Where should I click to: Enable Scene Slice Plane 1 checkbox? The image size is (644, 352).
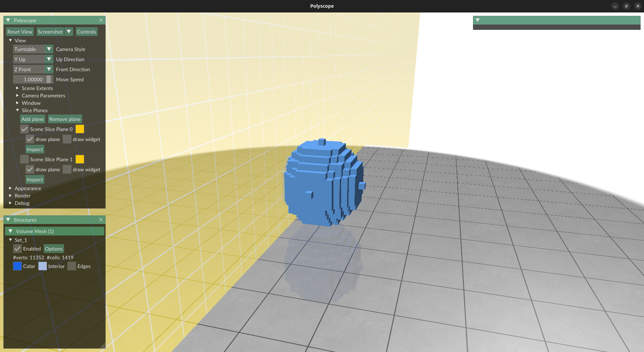coord(24,160)
